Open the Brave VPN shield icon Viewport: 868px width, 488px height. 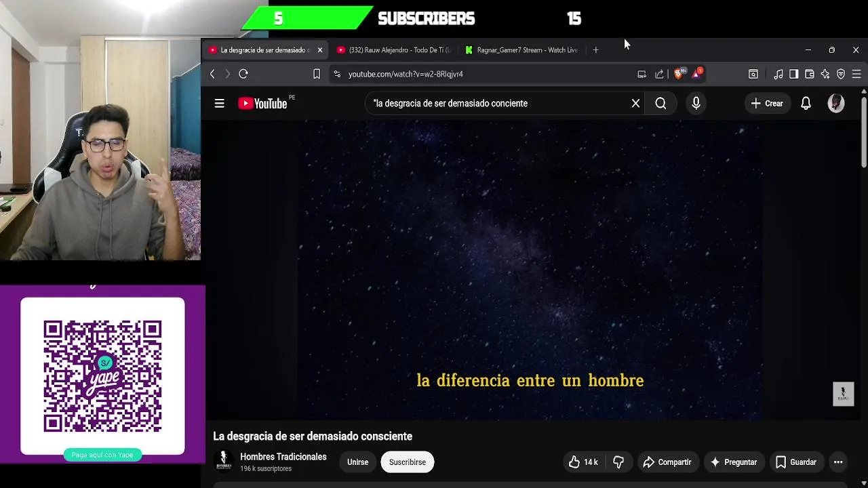point(841,74)
